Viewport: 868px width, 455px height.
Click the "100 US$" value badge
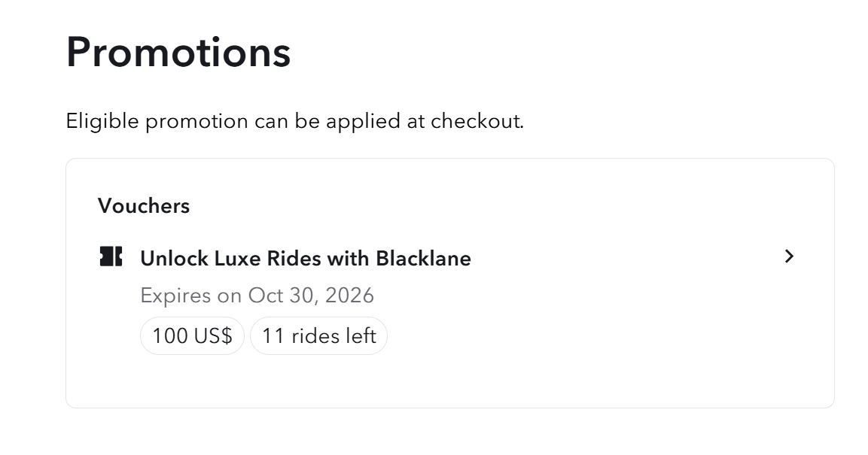coord(192,335)
